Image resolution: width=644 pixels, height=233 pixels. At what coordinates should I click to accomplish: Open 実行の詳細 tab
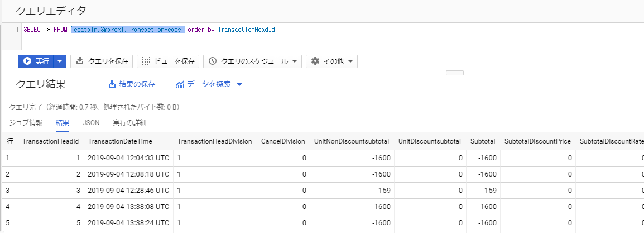130,122
